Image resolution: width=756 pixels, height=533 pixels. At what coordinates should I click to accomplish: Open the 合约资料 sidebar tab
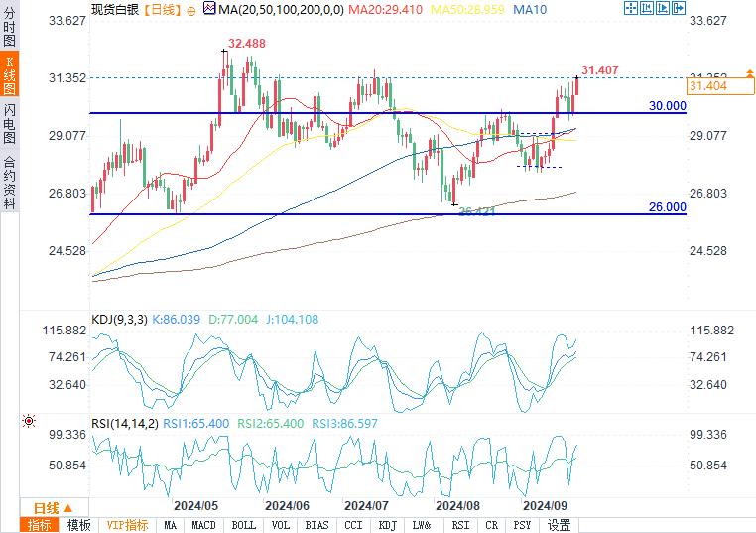coord(9,183)
